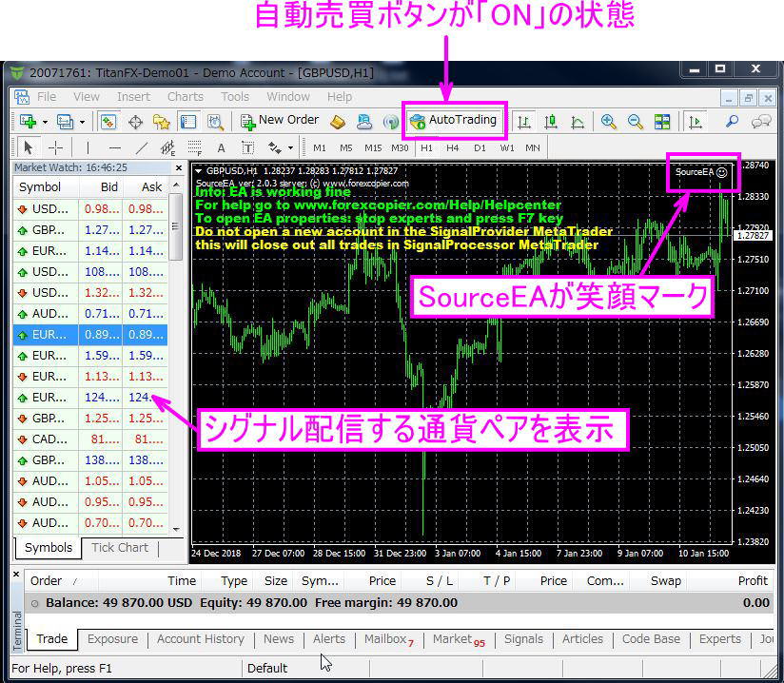Open the Navigator panel icon

(160, 122)
